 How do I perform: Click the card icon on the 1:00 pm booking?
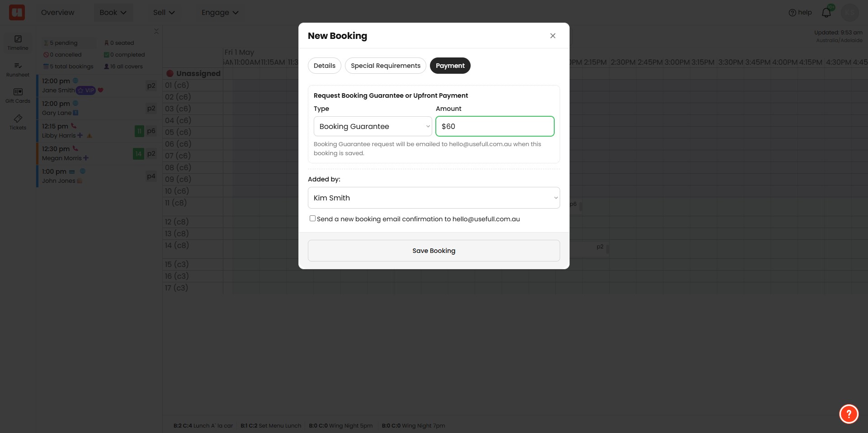click(72, 171)
